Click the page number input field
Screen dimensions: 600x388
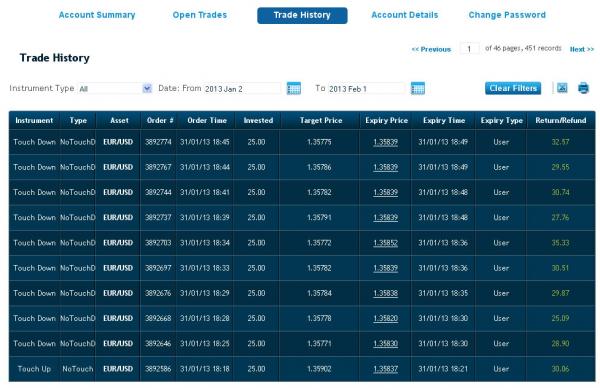[x=469, y=49]
